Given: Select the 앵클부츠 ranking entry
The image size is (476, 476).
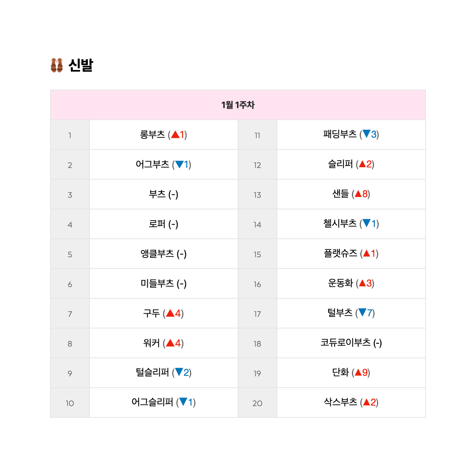Looking at the screenshot, I should click(164, 254).
